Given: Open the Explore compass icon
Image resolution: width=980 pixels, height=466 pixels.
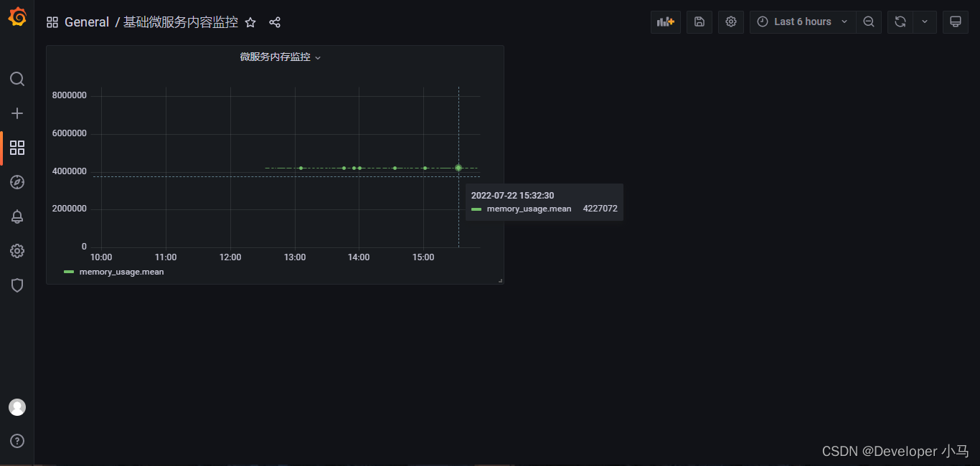Looking at the screenshot, I should point(17,182).
